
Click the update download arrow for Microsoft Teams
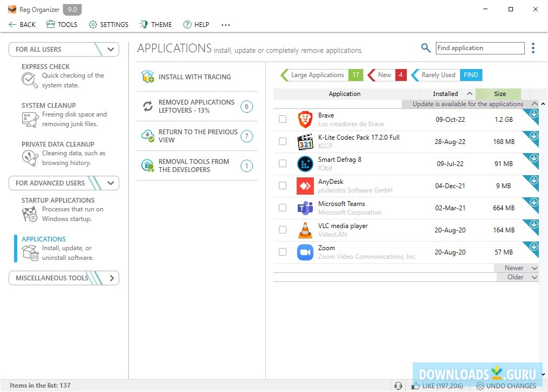coord(533,202)
